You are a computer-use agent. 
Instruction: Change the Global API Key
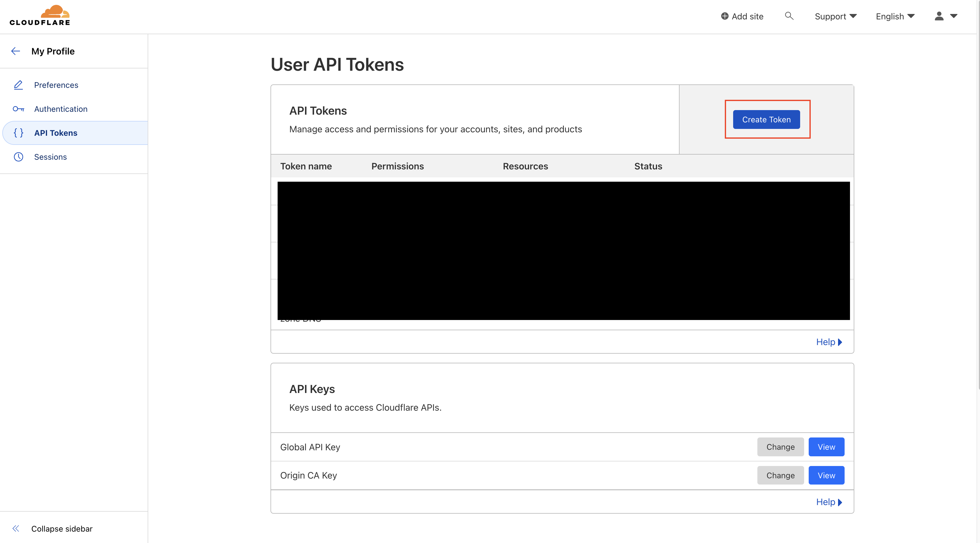pos(780,447)
